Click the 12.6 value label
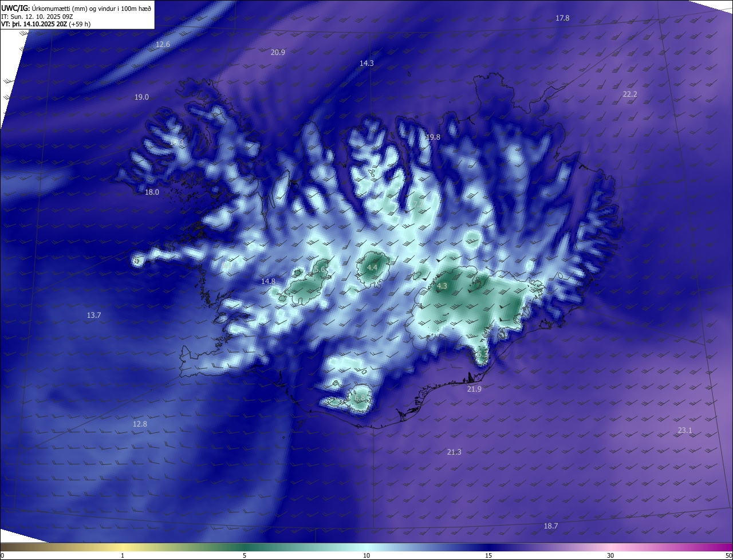Image resolution: width=733 pixels, height=560 pixels. click(163, 45)
